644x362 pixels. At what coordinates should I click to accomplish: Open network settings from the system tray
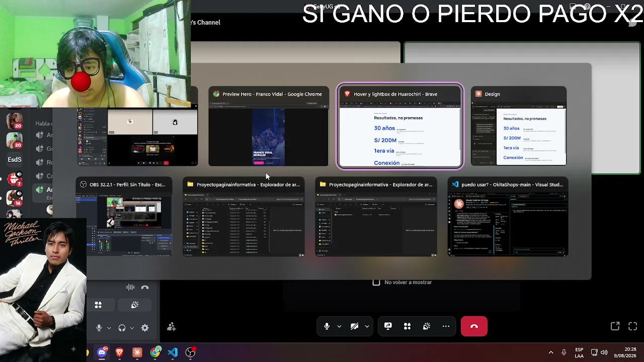coord(594,352)
